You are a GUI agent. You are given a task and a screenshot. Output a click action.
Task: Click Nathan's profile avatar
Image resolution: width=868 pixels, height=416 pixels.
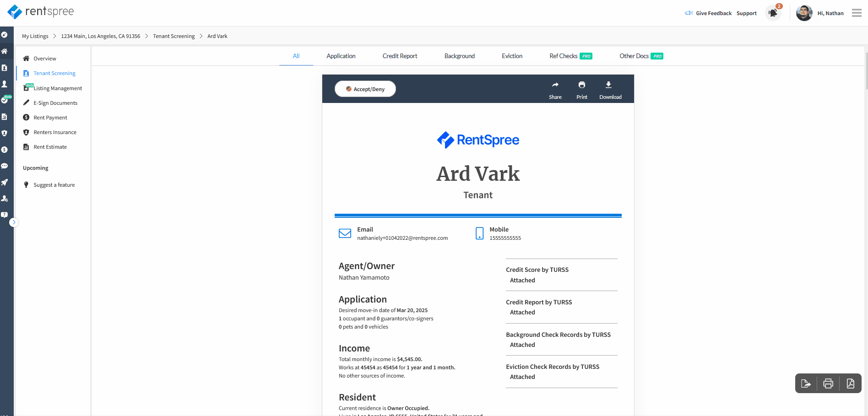pos(804,13)
